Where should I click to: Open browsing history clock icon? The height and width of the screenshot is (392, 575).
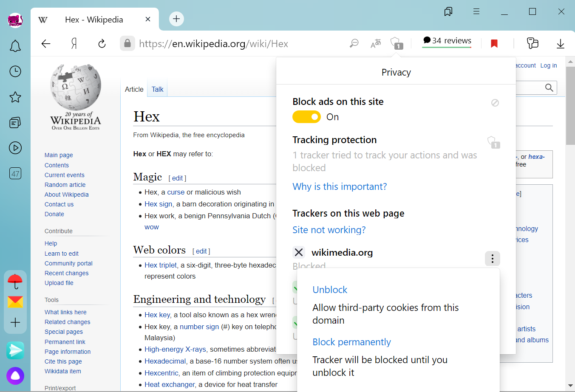15,71
